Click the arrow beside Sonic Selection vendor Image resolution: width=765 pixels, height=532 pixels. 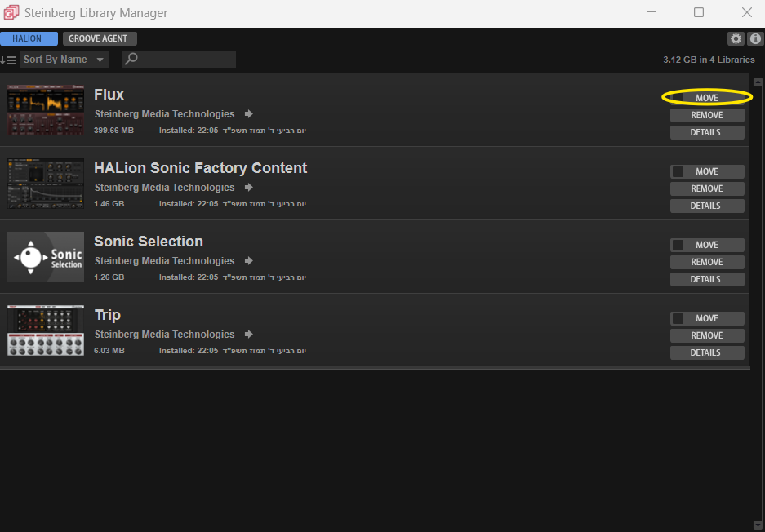click(x=249, y=261)
